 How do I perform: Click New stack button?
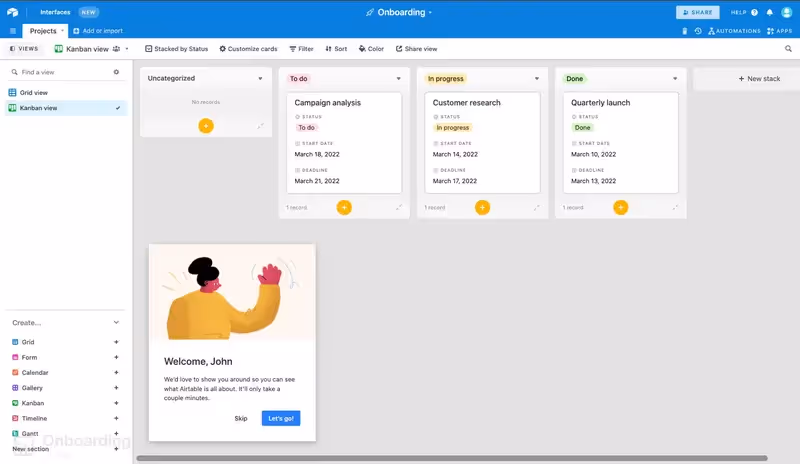click(759, 79)
